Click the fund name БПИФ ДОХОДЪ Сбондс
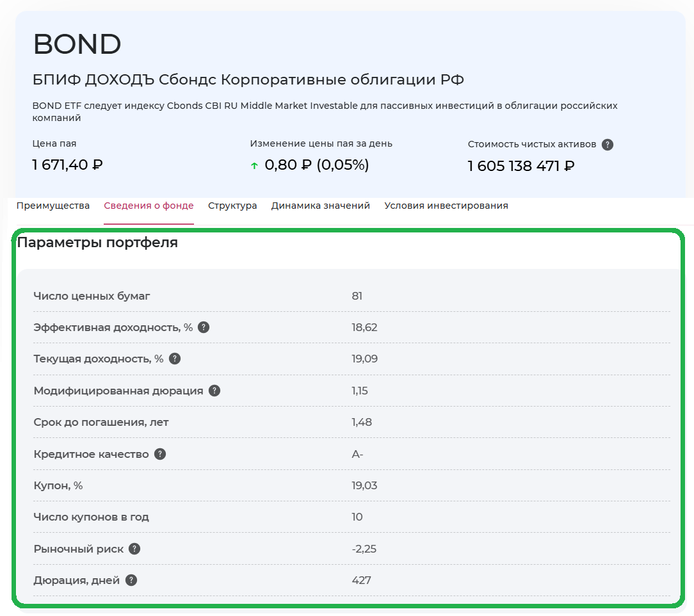Viewport: 694px width, 616px height. [x=248, y=79]
